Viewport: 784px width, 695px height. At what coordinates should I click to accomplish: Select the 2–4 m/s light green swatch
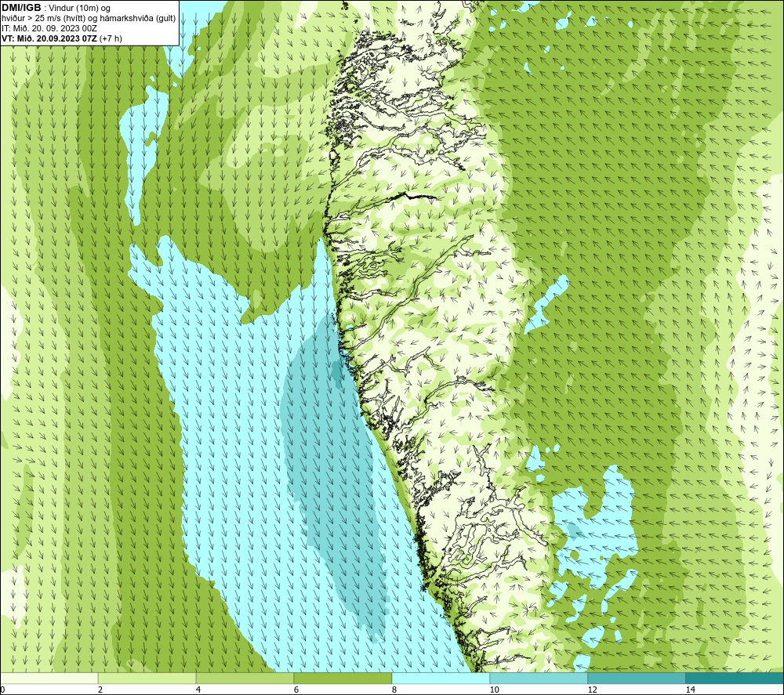tap(147, 678)
